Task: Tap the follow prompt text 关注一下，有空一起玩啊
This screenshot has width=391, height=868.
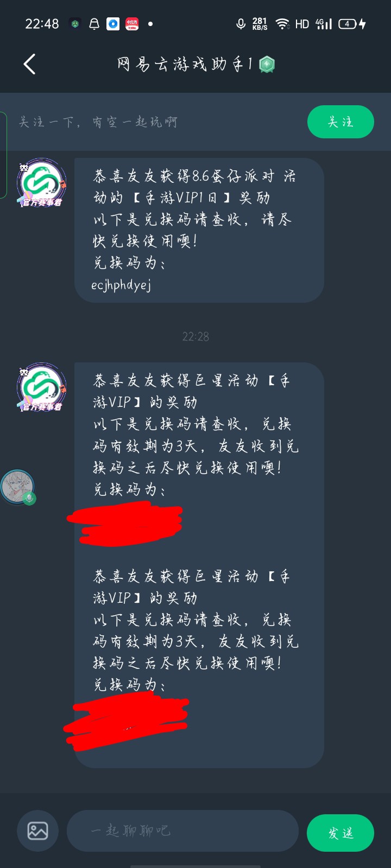Action: (x=98, y=122)
